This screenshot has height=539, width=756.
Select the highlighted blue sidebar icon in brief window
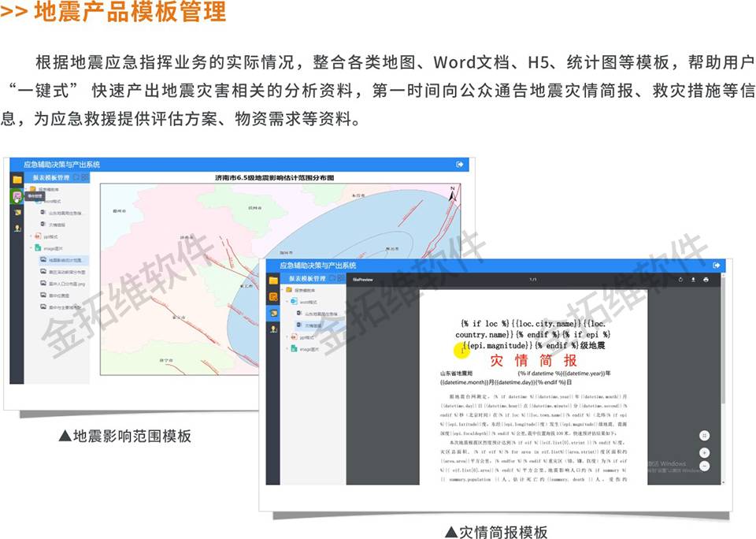273,313
